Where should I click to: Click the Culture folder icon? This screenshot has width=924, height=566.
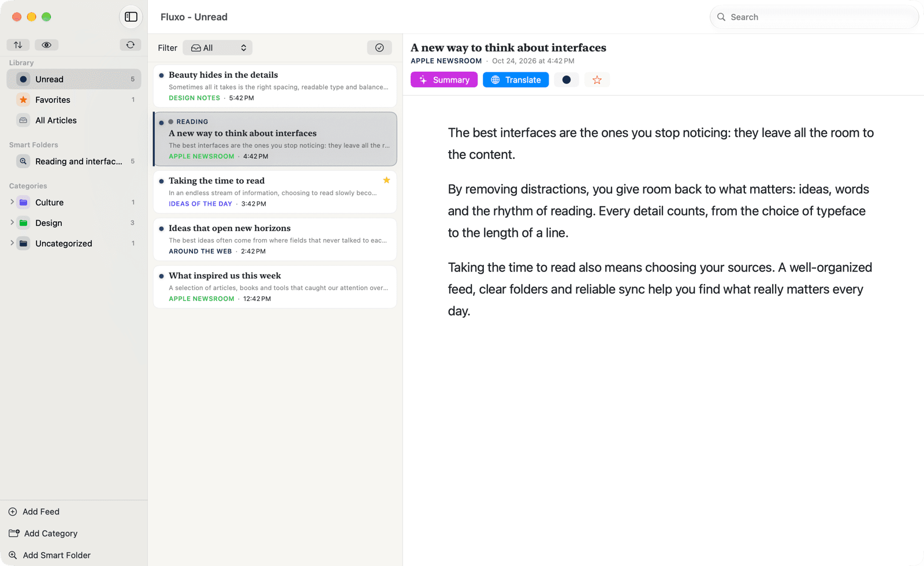point(24,202)
